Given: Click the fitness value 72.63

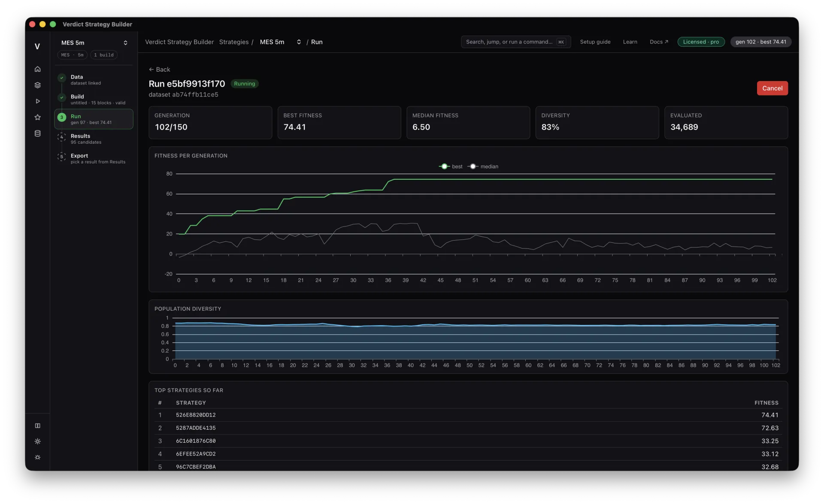Looking at the screenshot, I should click(x=769, y=428).
